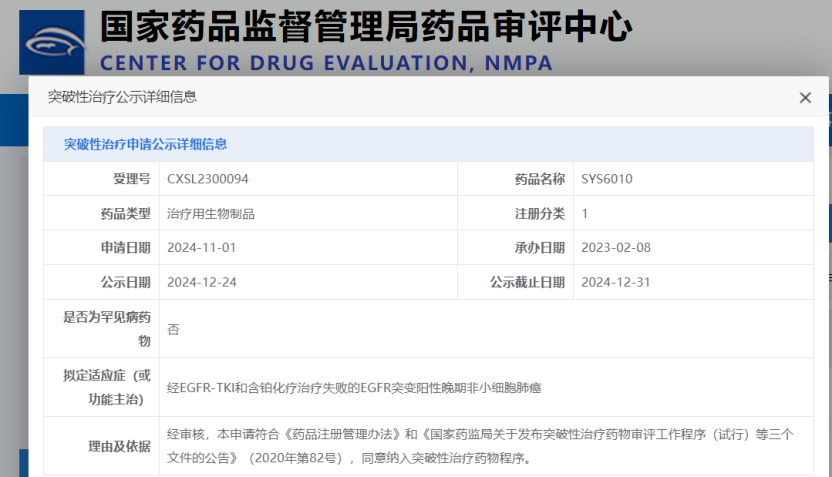Click the 药品名称 label cell

pos(516,179)
